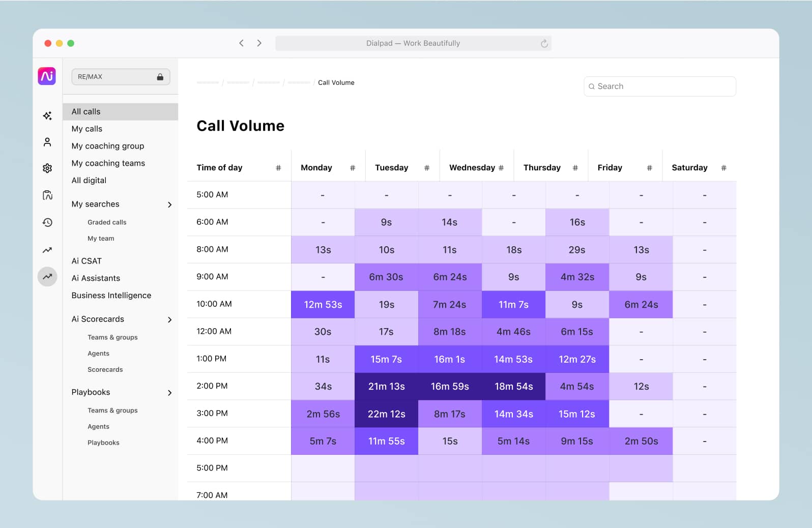
Task: Open My coaching teams
Action: [108, 163]
